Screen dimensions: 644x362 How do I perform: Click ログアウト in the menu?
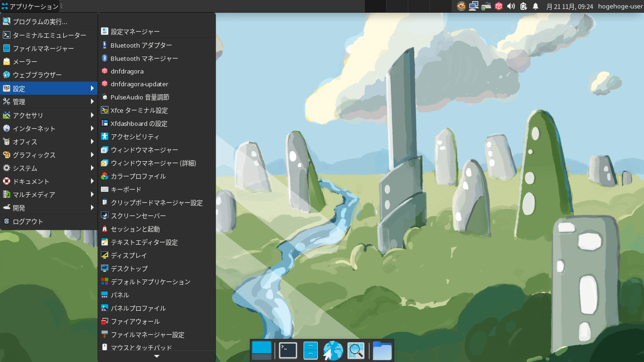(x=49, y=221)
